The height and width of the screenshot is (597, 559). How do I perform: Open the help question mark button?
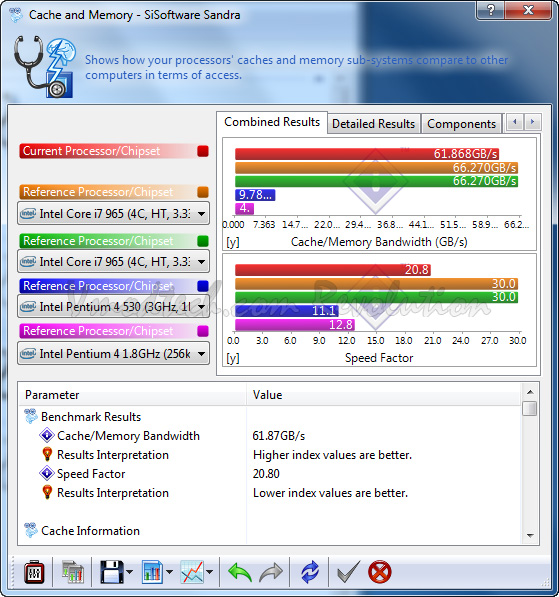click(491, 10)
